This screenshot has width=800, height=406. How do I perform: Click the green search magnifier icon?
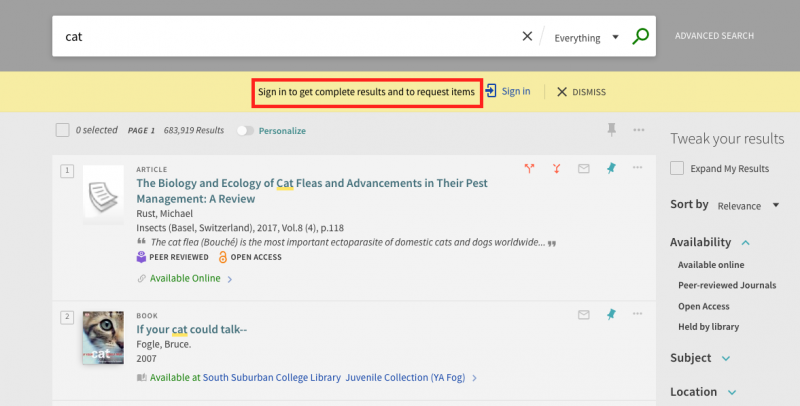click(x=641, y=37)
